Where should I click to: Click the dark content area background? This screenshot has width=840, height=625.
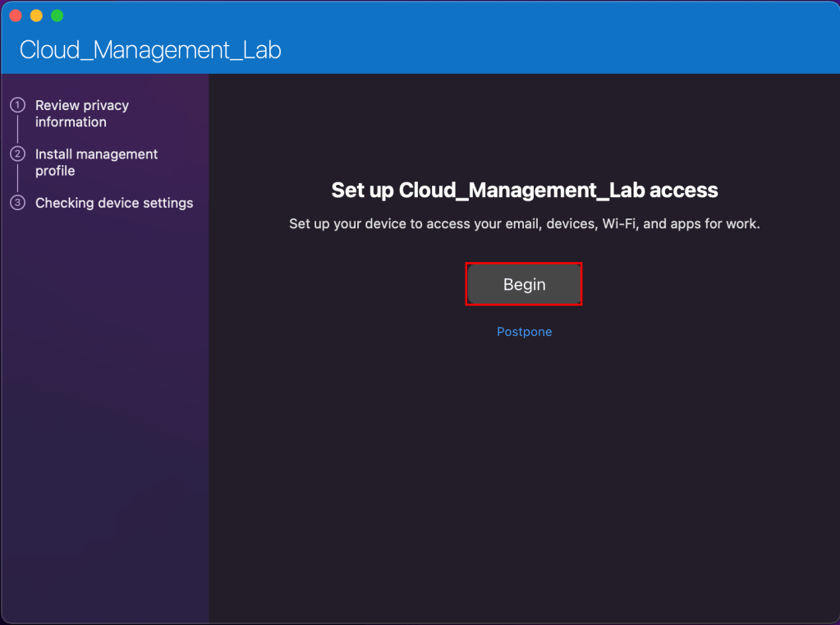[x=524, y=476]
